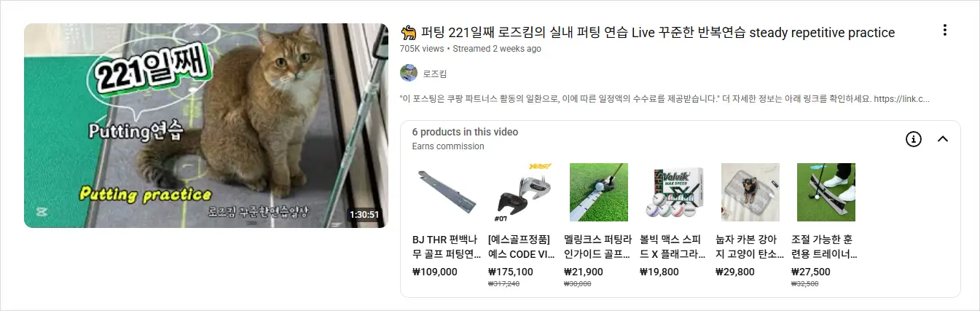Select the BJ THR putting mat product image
The image size is (980, 311).
pyautogui.click(x=447, y=192)
